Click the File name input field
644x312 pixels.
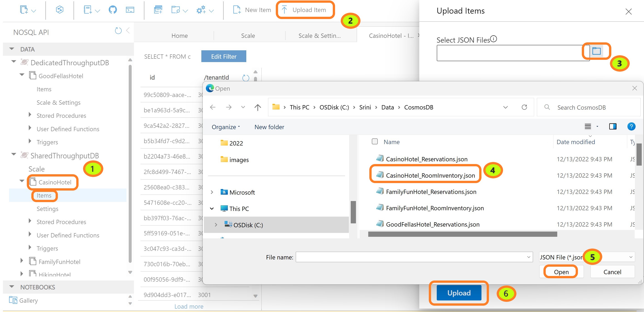point(410,257)
